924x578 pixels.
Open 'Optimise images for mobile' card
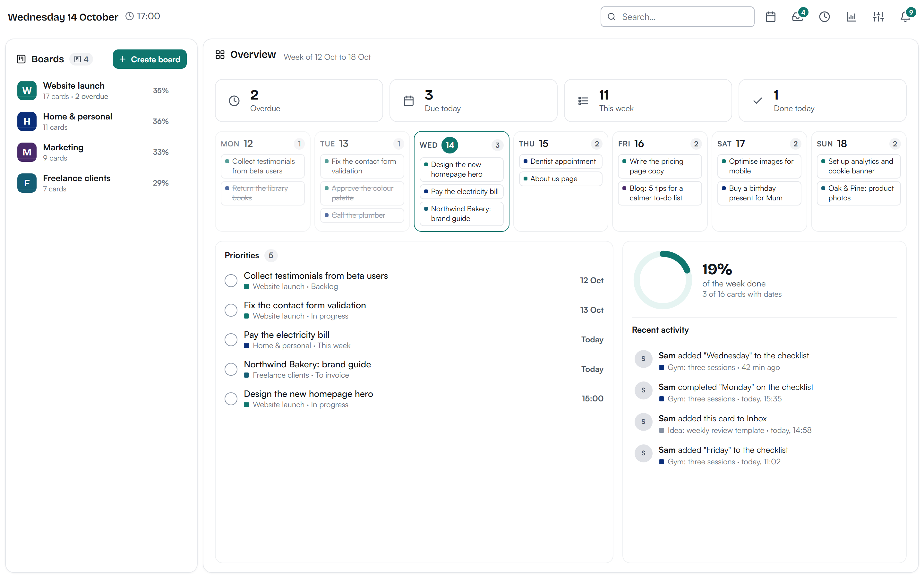click(759, 166)
